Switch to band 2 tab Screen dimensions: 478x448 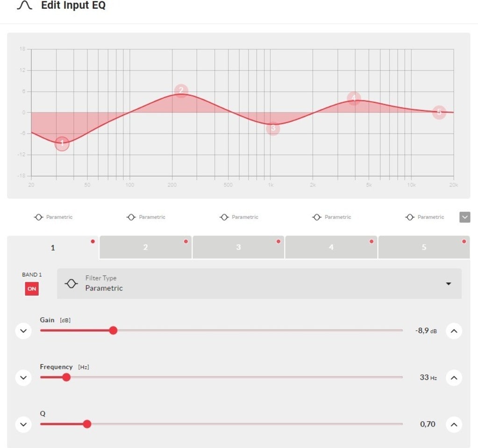click(145, 247)
